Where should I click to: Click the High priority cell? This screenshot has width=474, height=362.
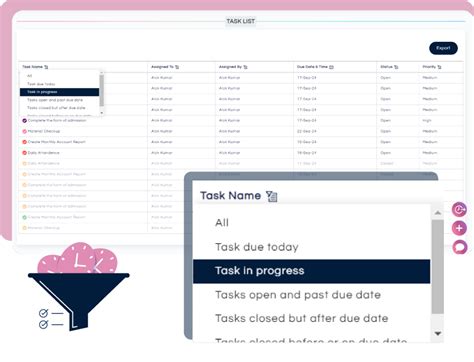[x=427, y=121]
